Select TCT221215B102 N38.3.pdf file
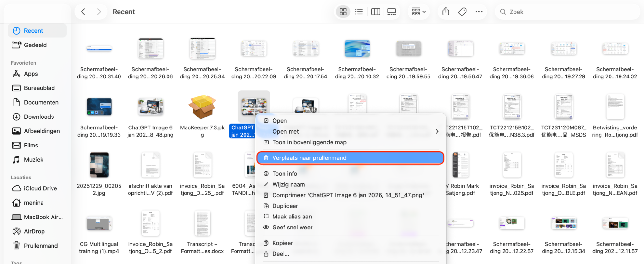This screenshot has width=644, height=264. [x=512, y=107]
